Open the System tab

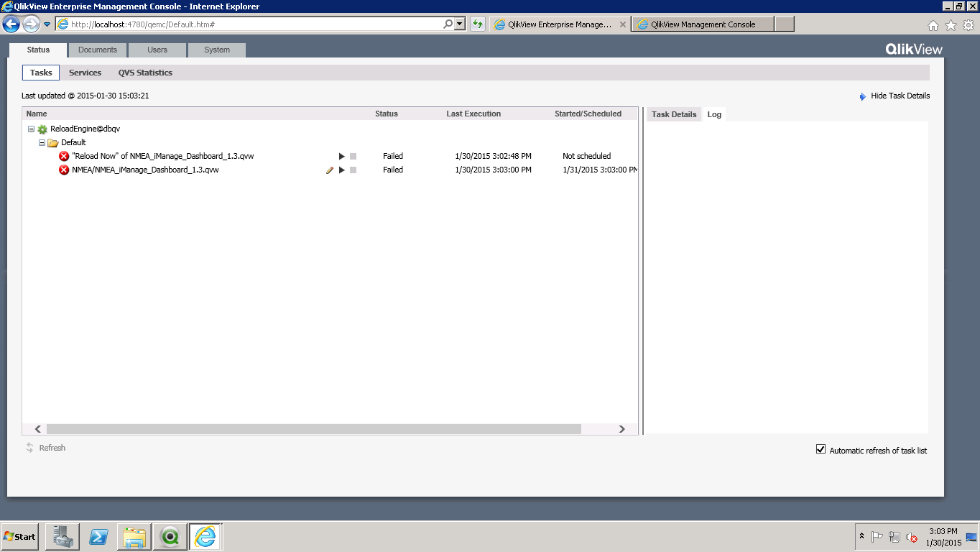pos(217,50)
